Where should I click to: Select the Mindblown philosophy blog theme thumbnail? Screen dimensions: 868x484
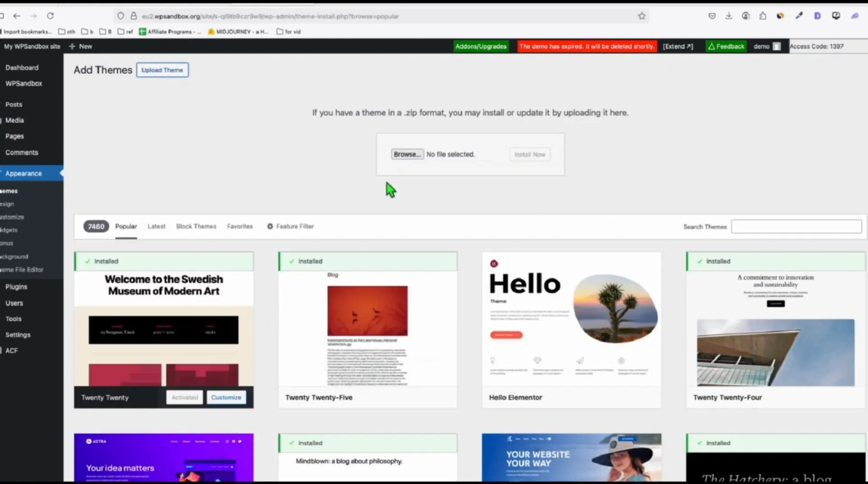coord(368,467)
